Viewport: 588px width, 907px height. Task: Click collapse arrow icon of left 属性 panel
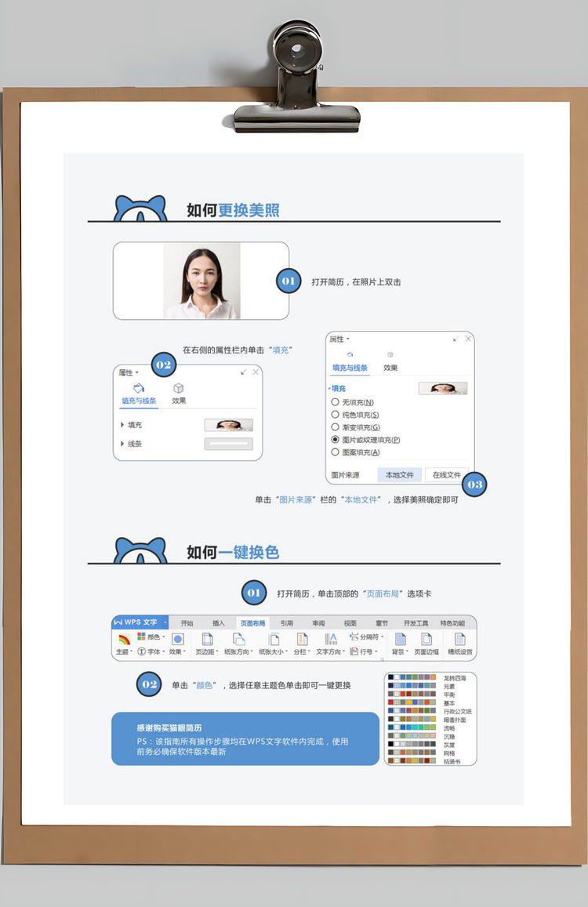[244, 372]
